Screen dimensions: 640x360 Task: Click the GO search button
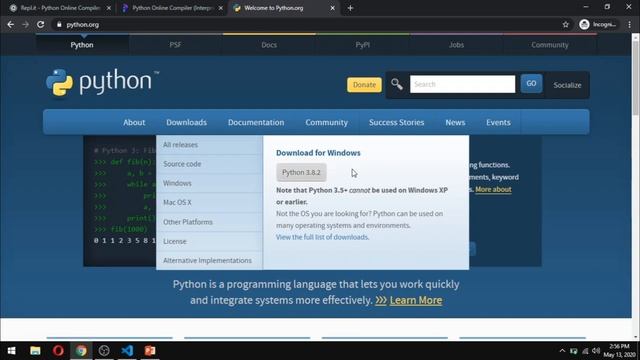pos(531,84)
